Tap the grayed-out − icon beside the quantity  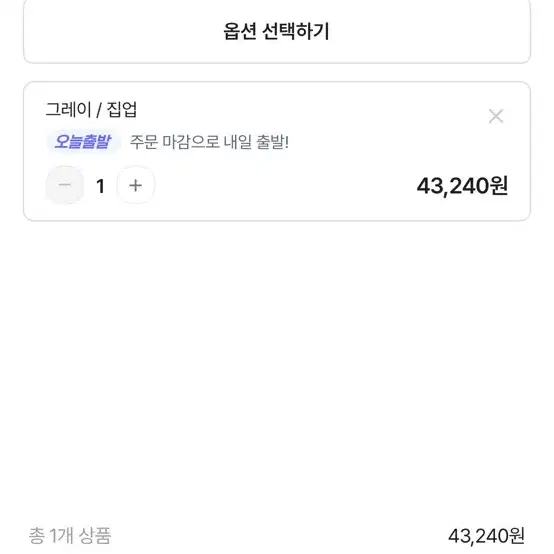click(65, 185)
